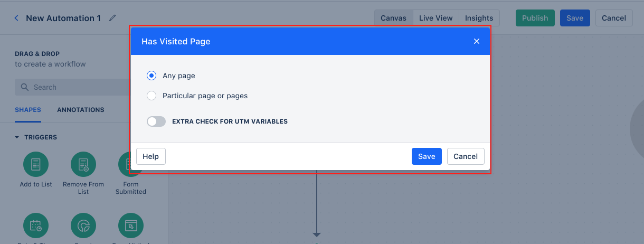Focus the shapes Search field
The width and height of the screenshot is (644, 244).
coord(73,87)
